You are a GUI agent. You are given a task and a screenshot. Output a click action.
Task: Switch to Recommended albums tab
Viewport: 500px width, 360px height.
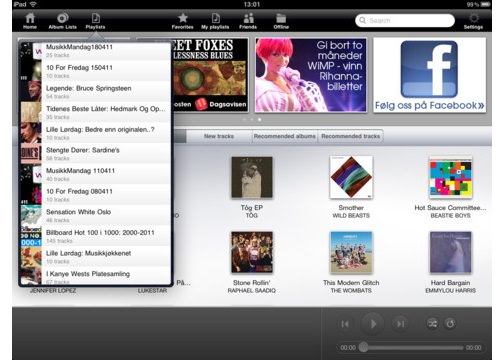[x=284, y=136]
